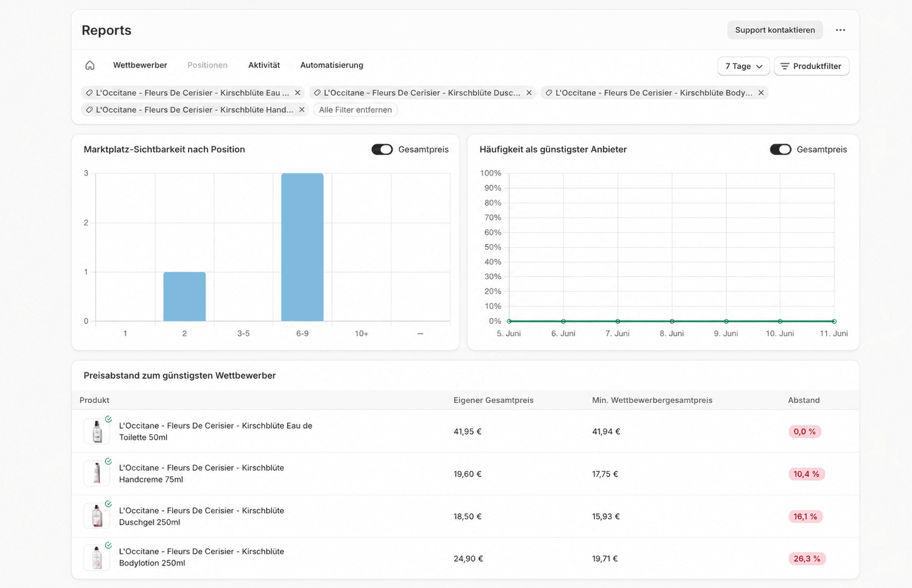This screenshot has height=588, width=912.
Task: Open the Kirschblüte Bodylotion 250ml product name
Action: tap(201, 557)
